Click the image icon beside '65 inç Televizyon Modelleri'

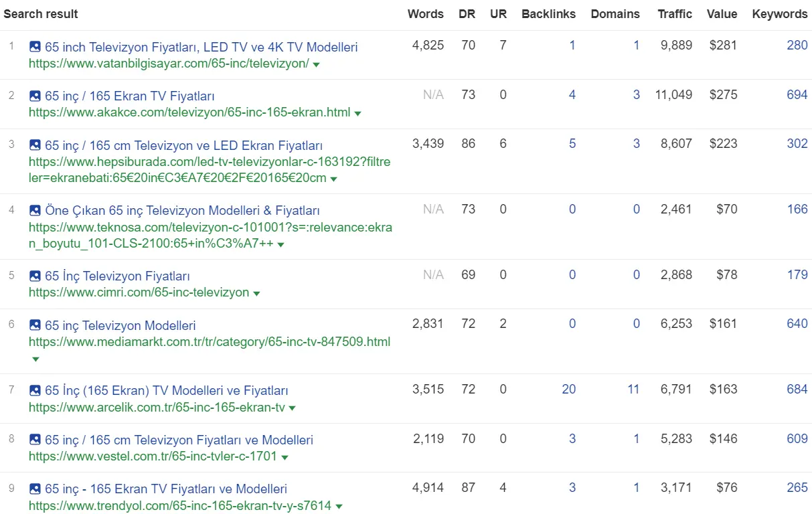(35, 325)
